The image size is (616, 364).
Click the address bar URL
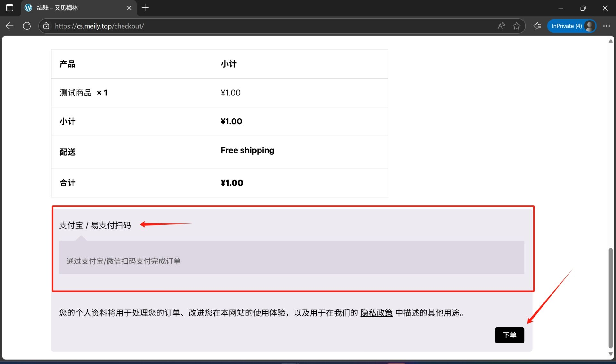pyautogui.click(x=99, y=26)
